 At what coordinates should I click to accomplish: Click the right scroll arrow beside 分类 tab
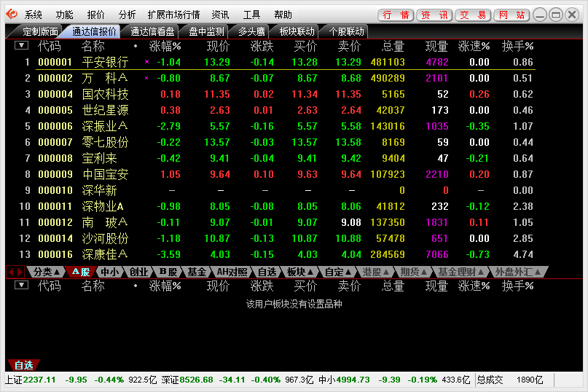tap(20, 272)
